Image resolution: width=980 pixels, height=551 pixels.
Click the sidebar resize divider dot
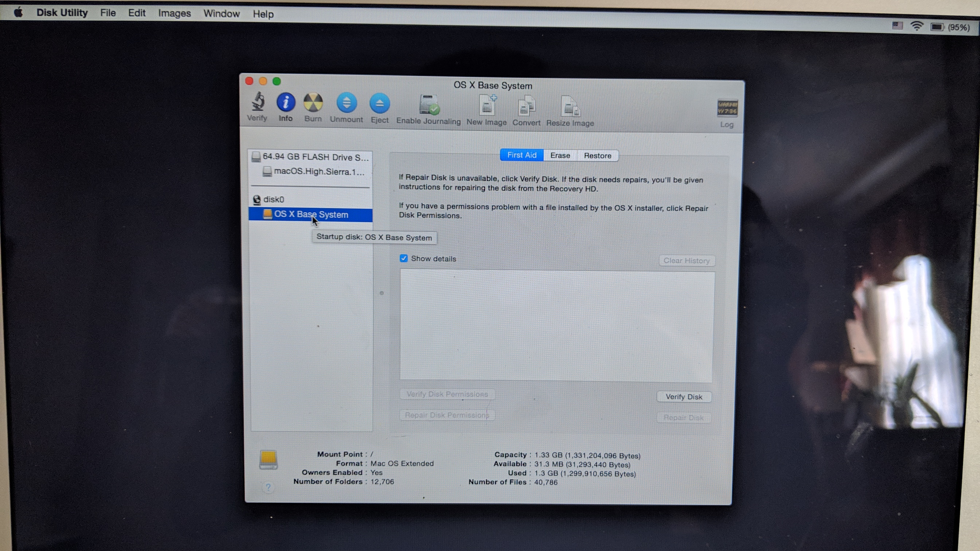click(x=382, y=293)
